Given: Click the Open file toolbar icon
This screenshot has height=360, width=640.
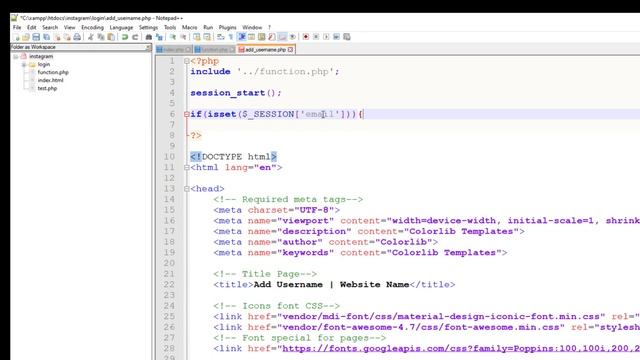Looking at the screenshot, I should tap(26, 37).
